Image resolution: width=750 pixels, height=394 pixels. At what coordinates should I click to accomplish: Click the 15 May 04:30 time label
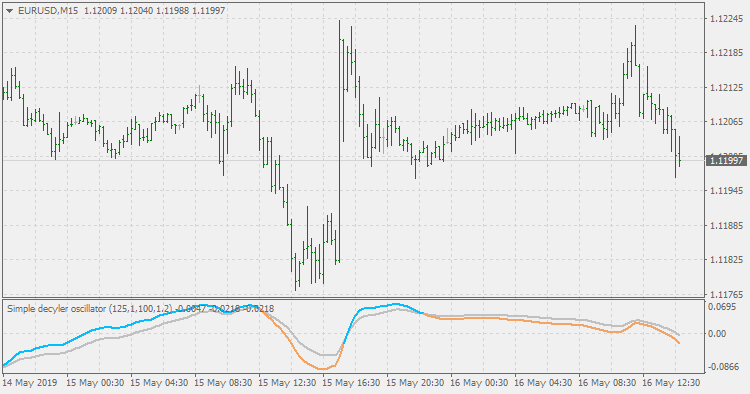click(159, 383)
